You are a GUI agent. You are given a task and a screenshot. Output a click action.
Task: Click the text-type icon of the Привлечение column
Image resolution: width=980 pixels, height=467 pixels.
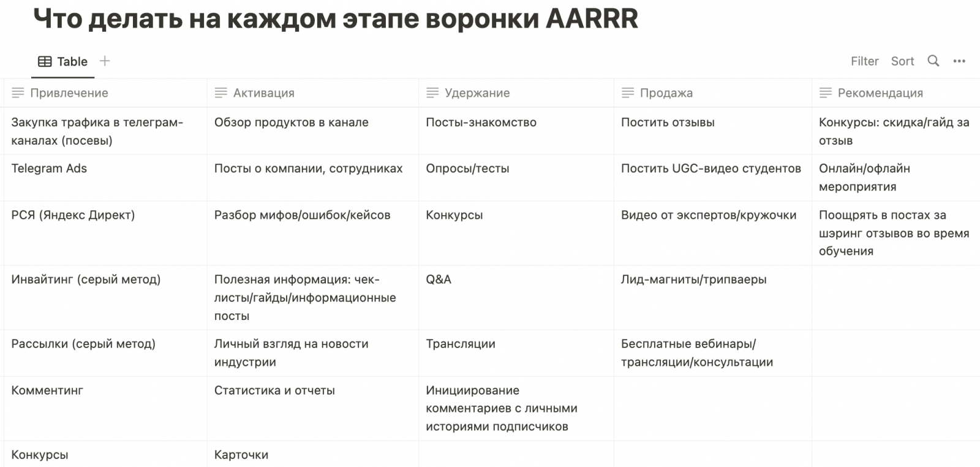point(18,93)
